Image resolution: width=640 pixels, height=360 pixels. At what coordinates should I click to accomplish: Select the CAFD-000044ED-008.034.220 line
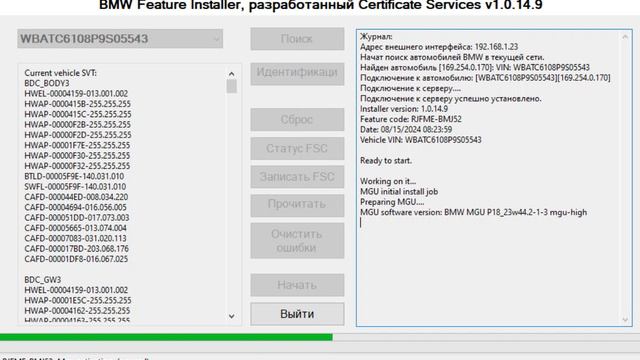(x=76, y=197)
